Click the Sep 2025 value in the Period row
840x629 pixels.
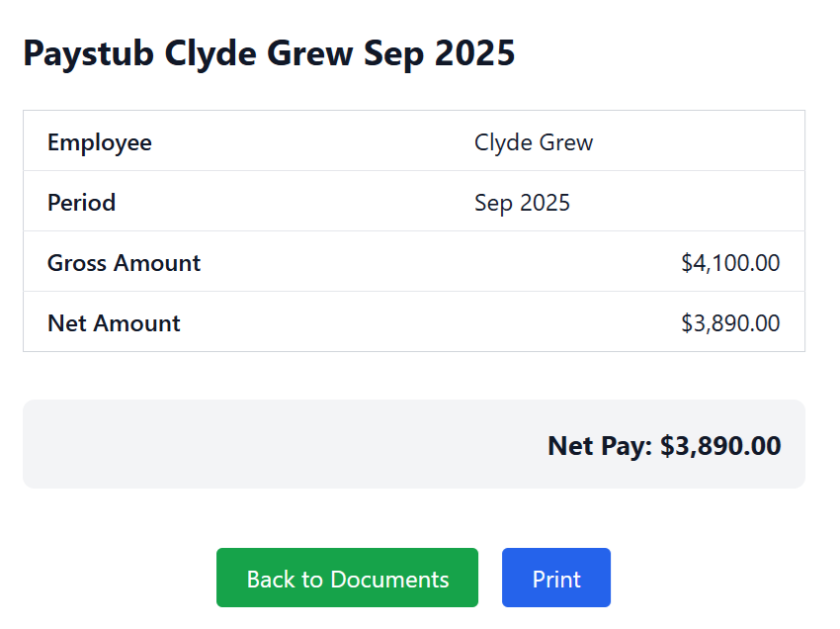tap(522, 203)
